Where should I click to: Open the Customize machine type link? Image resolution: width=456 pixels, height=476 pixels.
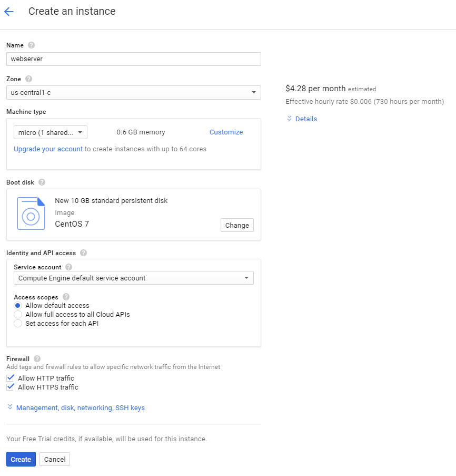pyautogui.click(x=226, y=132)
